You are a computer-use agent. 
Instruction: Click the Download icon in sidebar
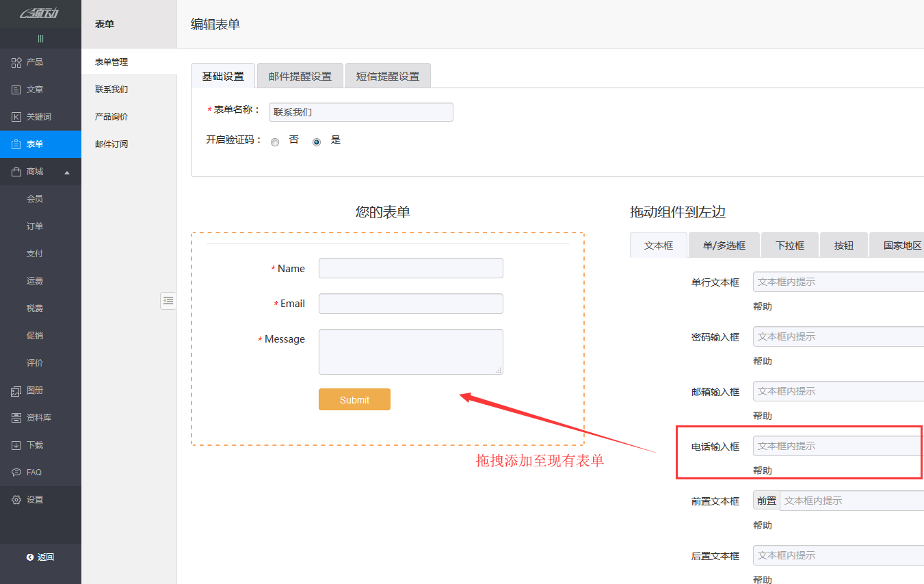point(16,445)
